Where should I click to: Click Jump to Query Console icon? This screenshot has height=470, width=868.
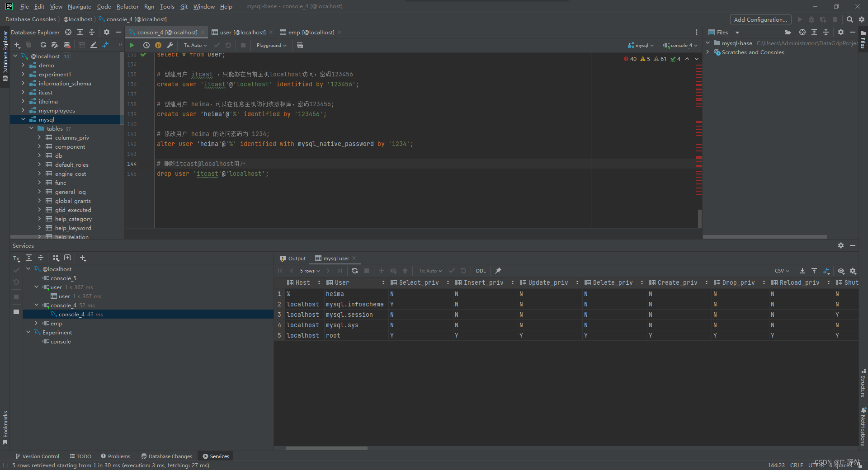105,45
